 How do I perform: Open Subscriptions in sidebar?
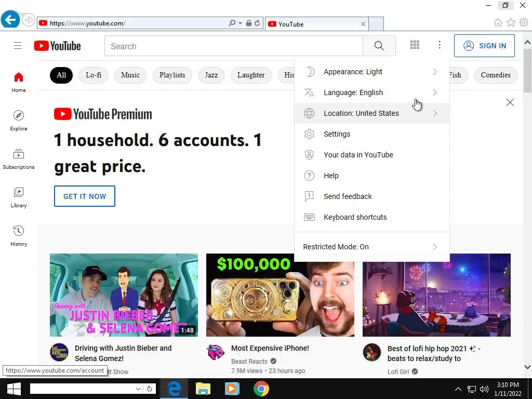pyautogui.click(x=19, y=159)
